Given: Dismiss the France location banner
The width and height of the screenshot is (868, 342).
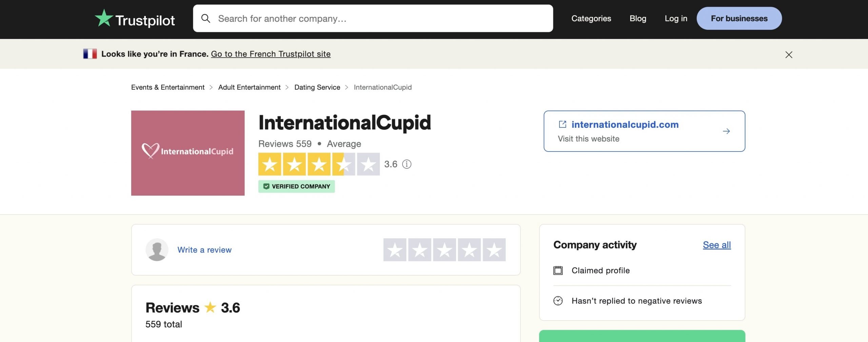Looking at the screenshot, I should [x=789, y=54].
